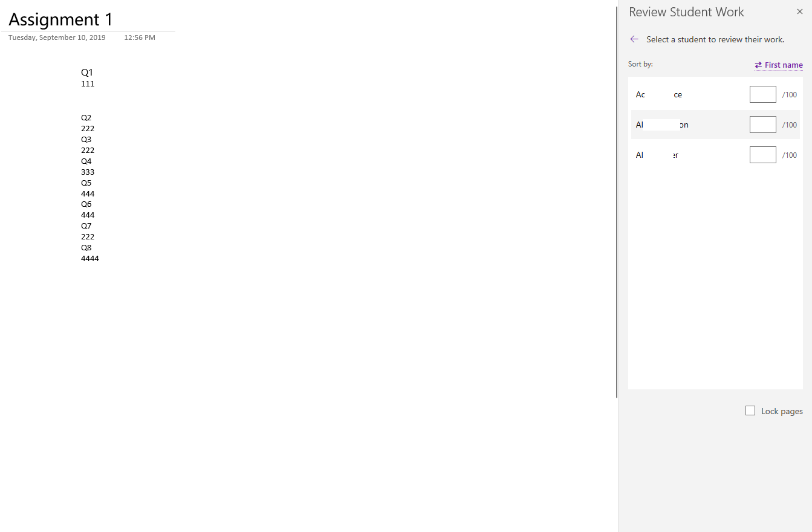Click the date Tuesday, September 10, 2019

point(57,37)
